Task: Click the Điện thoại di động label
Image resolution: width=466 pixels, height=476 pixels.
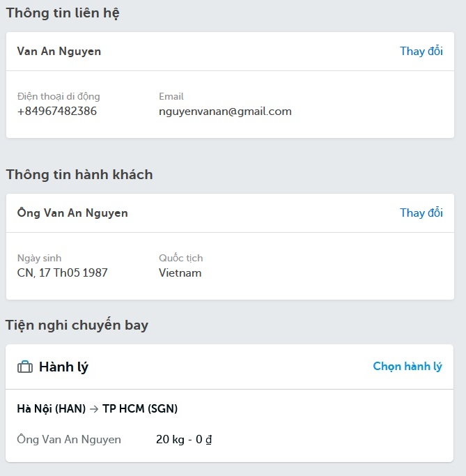Action: (59, 96)
